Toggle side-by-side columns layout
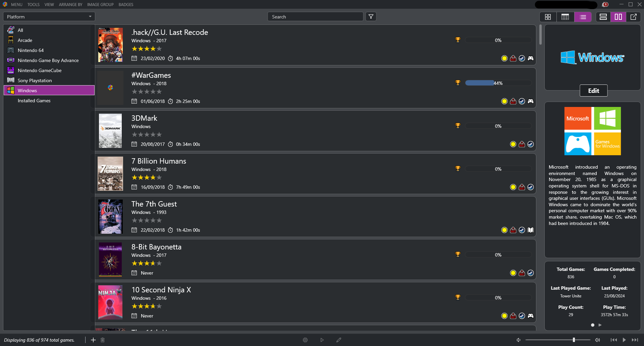 [618, 17]
